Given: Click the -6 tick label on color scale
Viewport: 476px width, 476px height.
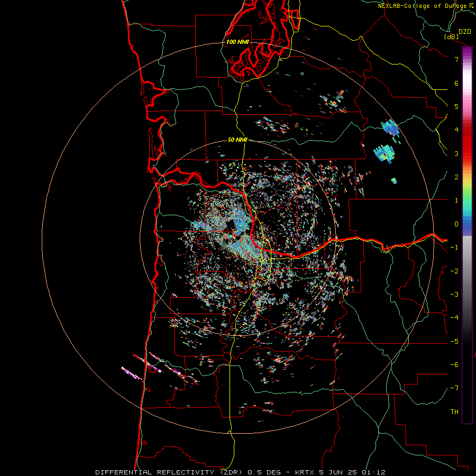Looking at the screenshot, I should [x=454, y=365].
